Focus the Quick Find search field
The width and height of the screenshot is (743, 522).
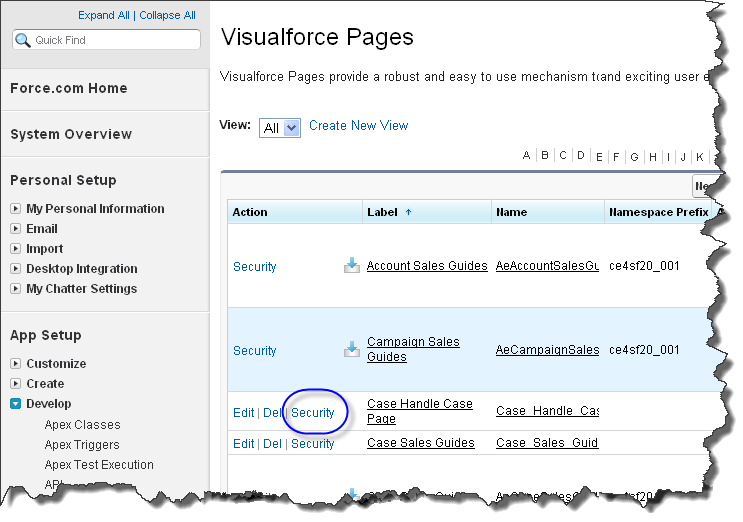(x=107, y=40)
